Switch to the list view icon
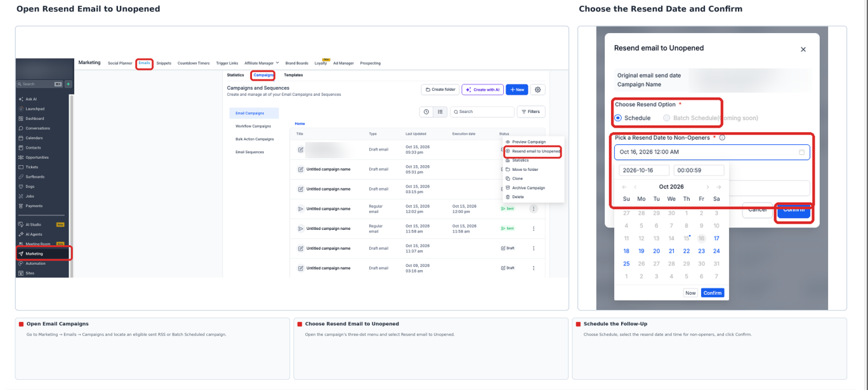 click(440, 112)
